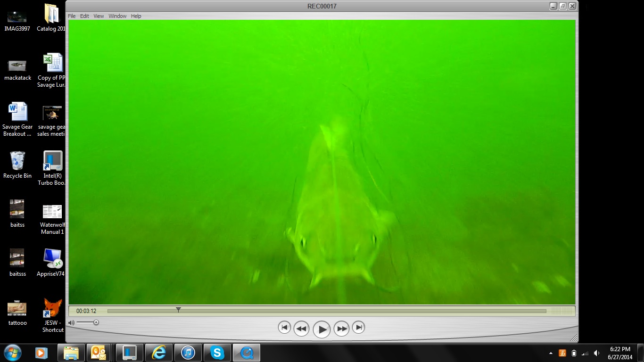Screen dimensions: 644x362
Task: Click the volume slider knob
Action: 96,322
